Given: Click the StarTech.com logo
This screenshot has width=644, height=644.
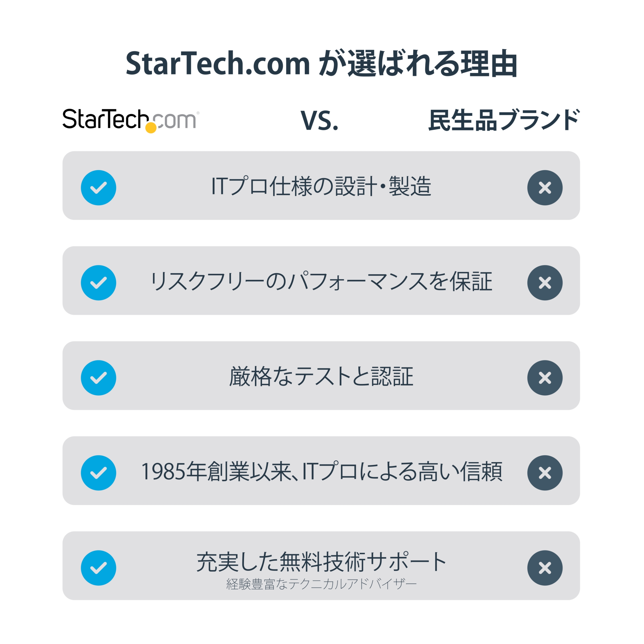Looking at the screenshot, I should coord(131,120).
